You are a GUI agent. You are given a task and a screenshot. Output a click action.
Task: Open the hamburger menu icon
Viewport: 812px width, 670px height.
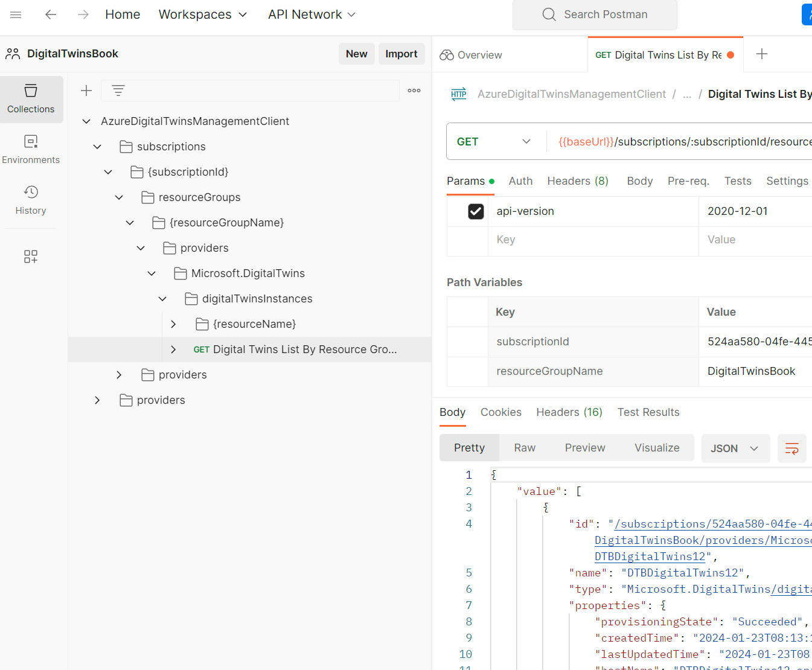(16, 14)
